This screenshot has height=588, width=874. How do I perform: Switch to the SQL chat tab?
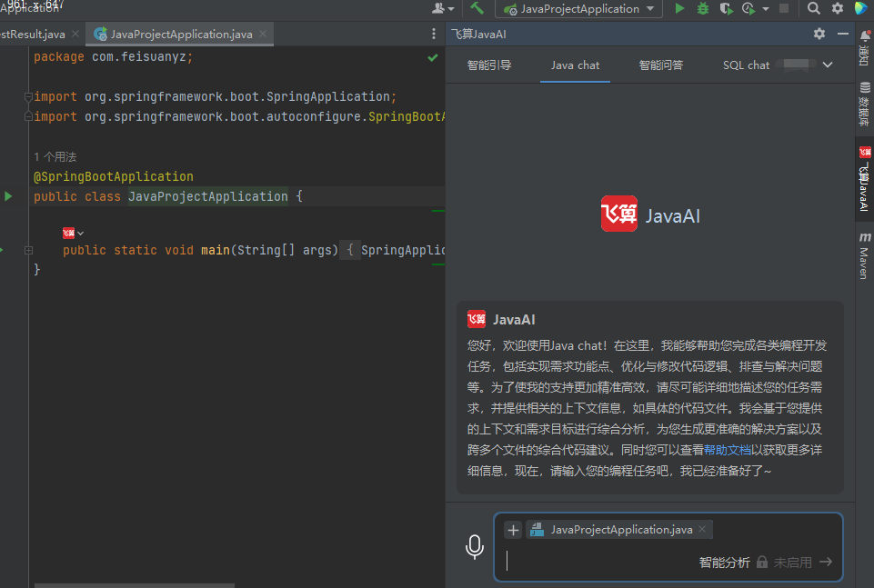coord(746,65)
